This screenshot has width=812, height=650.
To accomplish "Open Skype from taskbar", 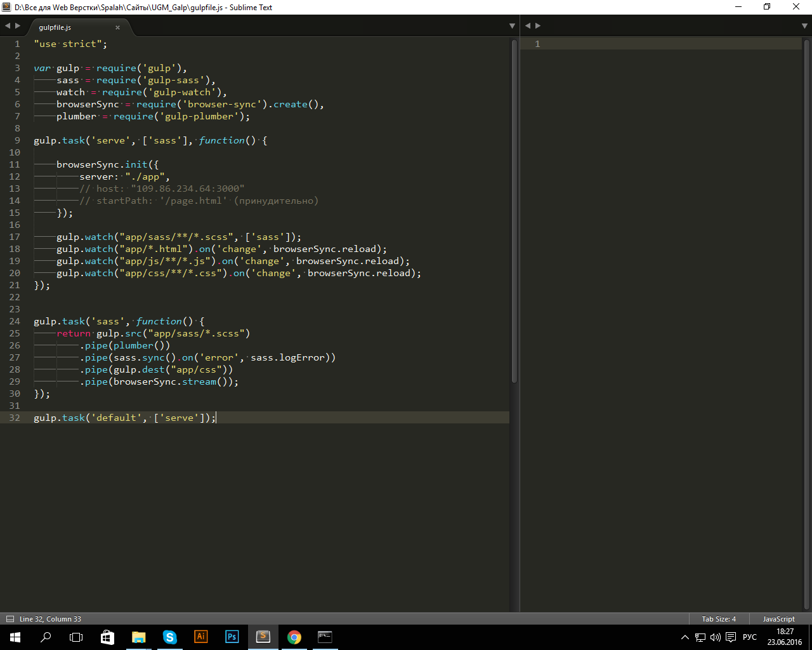I will tap(169, 637).
